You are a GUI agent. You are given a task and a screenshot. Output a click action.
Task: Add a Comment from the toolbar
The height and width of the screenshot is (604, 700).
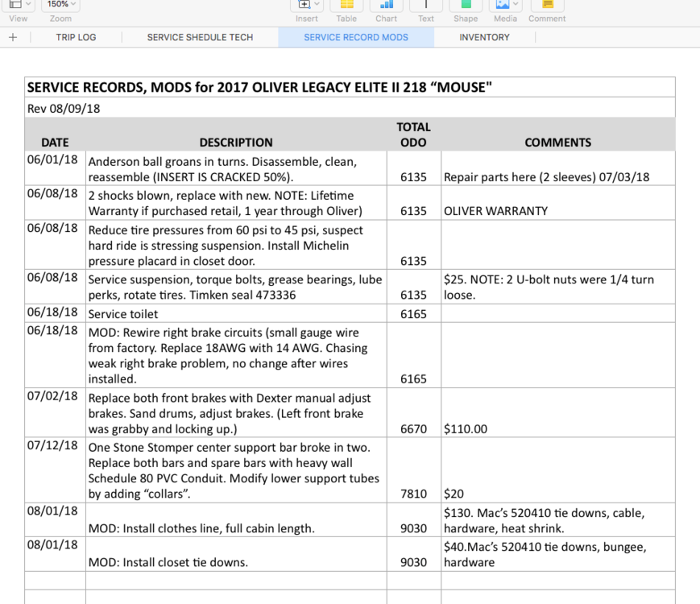(547, 6)
